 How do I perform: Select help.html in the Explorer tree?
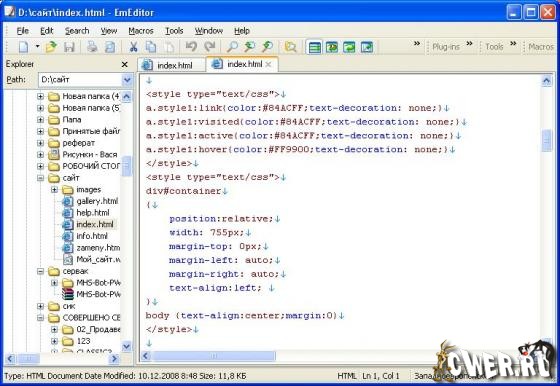[92, 213]
